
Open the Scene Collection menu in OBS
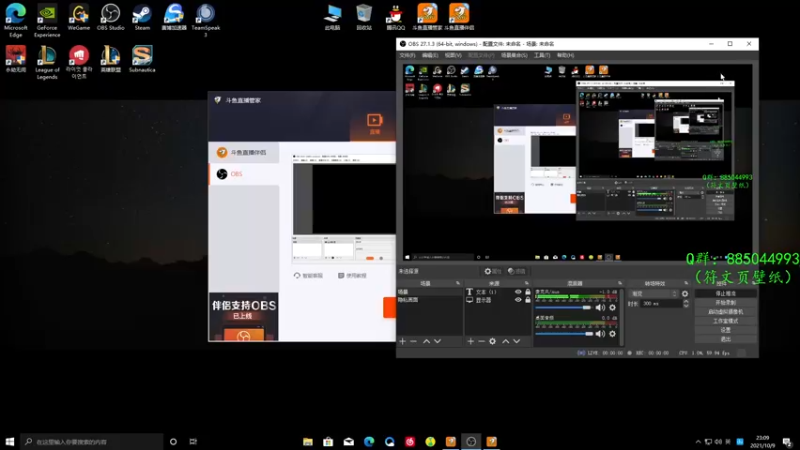click(514, 55)
